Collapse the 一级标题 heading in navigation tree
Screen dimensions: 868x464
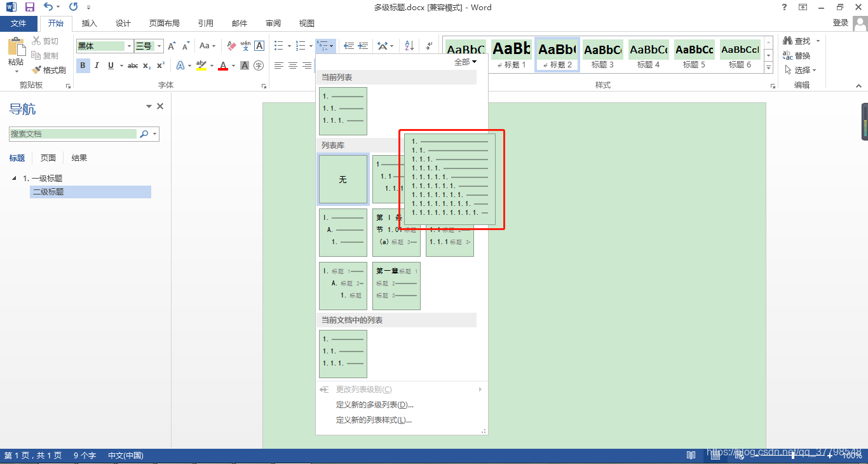[15, 179]
